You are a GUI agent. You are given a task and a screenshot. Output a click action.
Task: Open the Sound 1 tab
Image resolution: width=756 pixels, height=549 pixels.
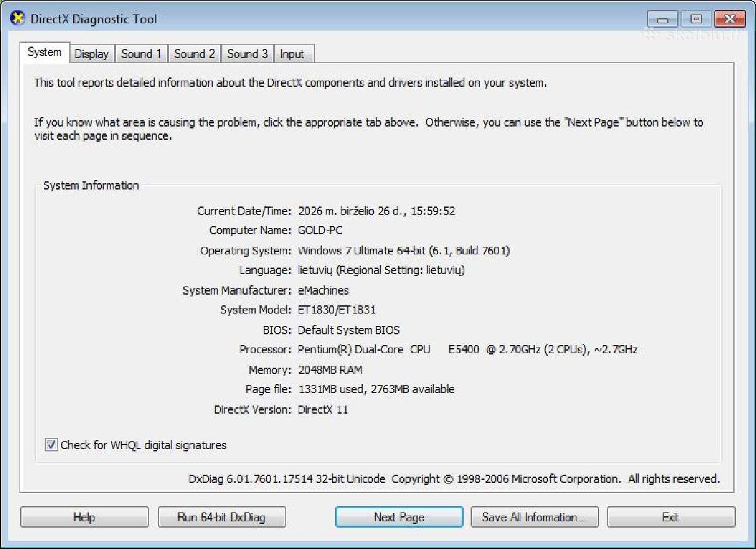tap(142, 54)
